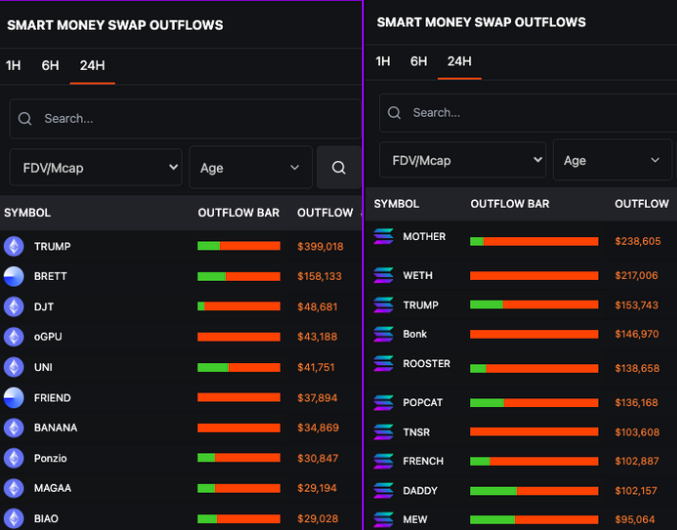Click the $43,188 outflow for oGPU
Screen dimensions: 677x530
[x=317, y=337]
